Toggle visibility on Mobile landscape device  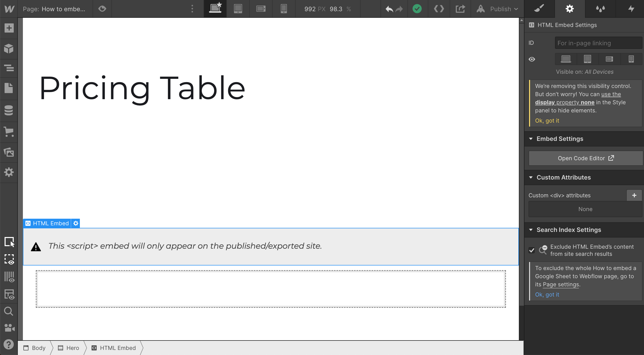coord(609,59)
